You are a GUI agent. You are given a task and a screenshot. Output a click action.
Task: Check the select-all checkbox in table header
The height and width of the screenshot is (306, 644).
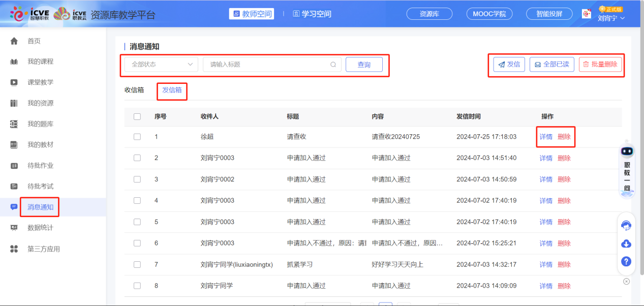point(137,116)
